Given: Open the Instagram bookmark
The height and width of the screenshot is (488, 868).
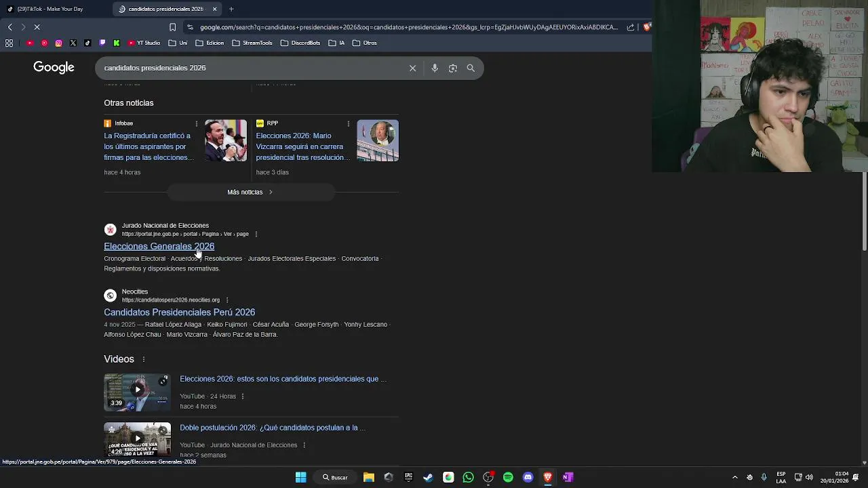Looking at the screenshot, I should tap(59, 43).
